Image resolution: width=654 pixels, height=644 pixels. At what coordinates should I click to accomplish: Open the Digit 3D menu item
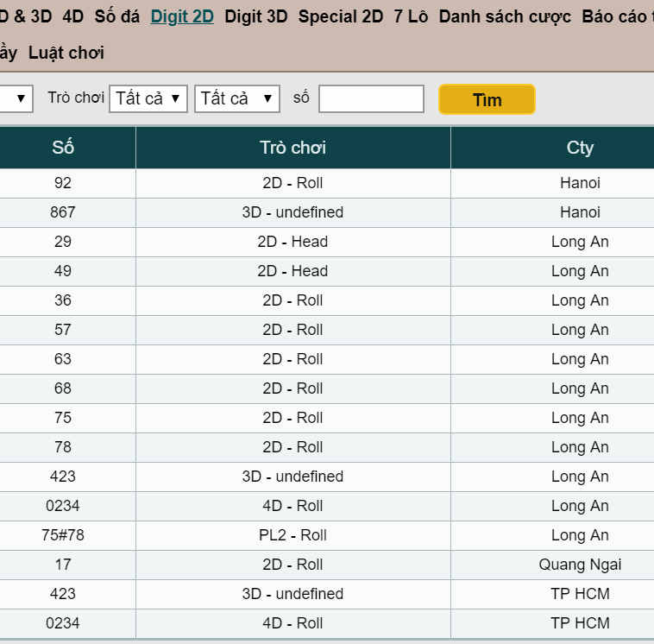coord(256,16)
